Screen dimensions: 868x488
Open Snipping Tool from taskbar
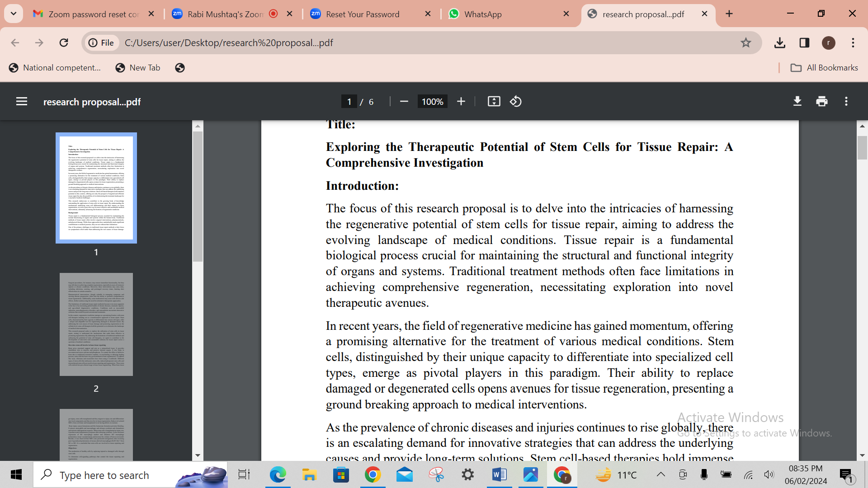[436, 475]
